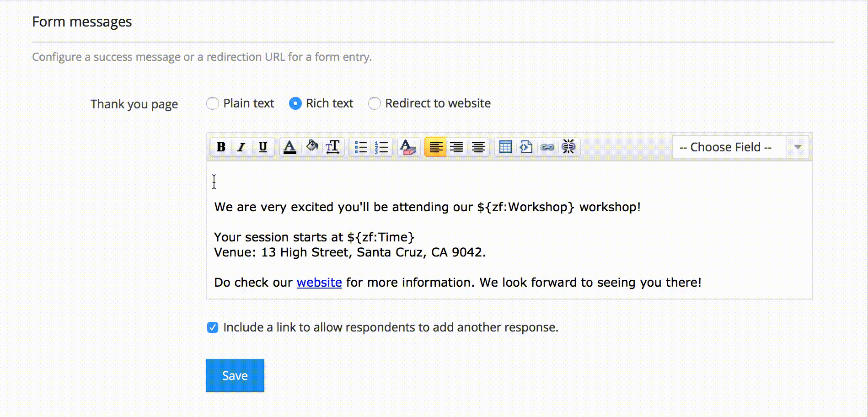Open the font color picker
868x417 pixels.
click(x=289, y=147)
